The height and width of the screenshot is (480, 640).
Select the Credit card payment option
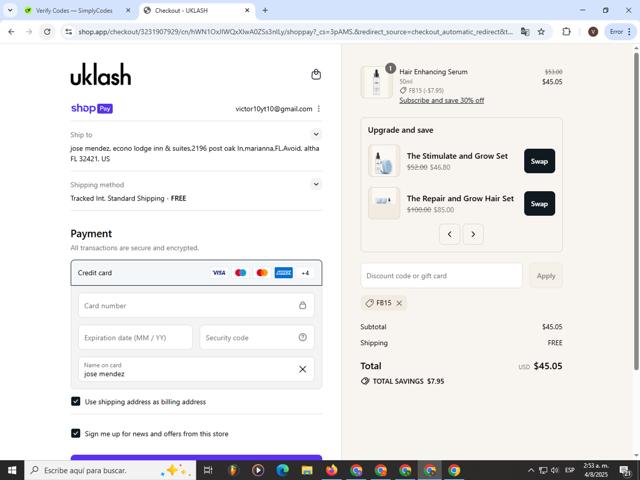click(x=196, y=273)
